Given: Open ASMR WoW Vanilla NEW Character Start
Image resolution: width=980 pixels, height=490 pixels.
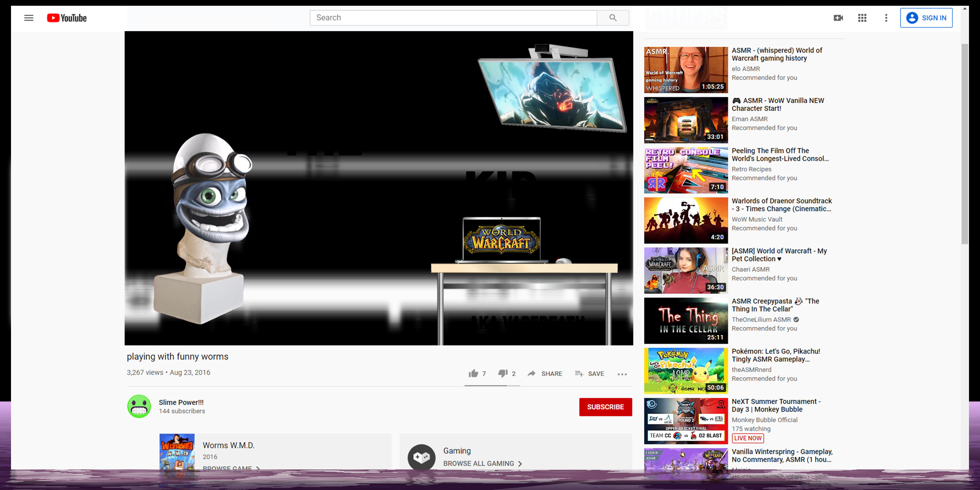Looking at the screenshot, I should 778,105.
